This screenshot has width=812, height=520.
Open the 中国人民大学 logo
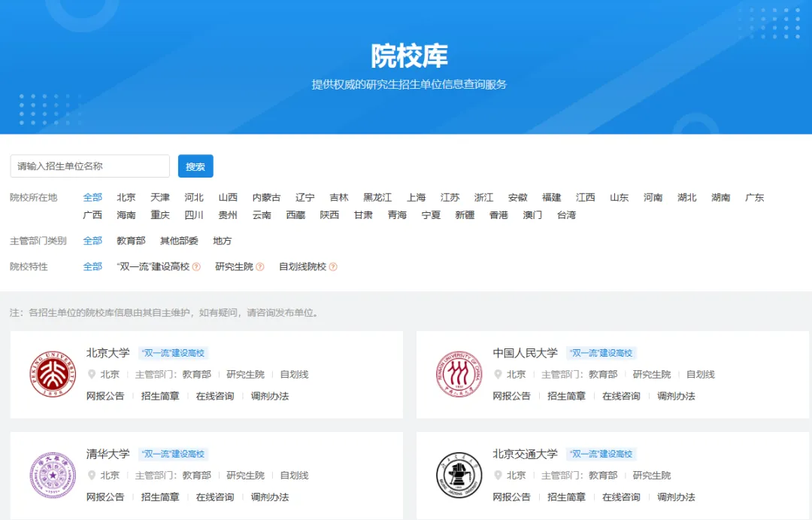click(x=459, y=374)
